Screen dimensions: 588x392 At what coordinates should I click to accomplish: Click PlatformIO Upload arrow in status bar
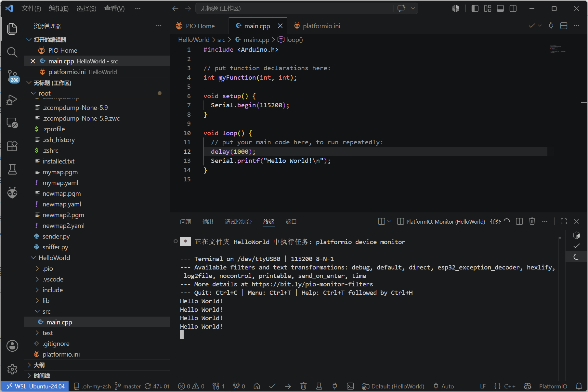[x=288, y=386]
